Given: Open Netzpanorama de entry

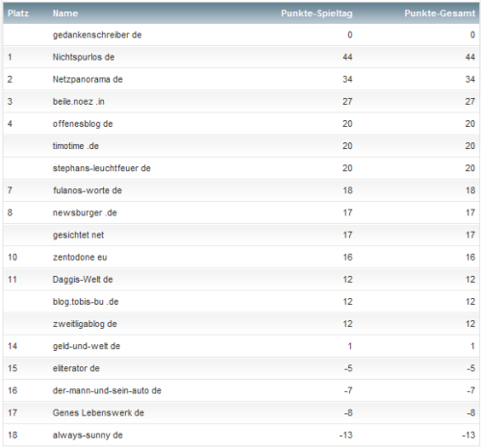Looking at the screenshot, I should point(88,80).
